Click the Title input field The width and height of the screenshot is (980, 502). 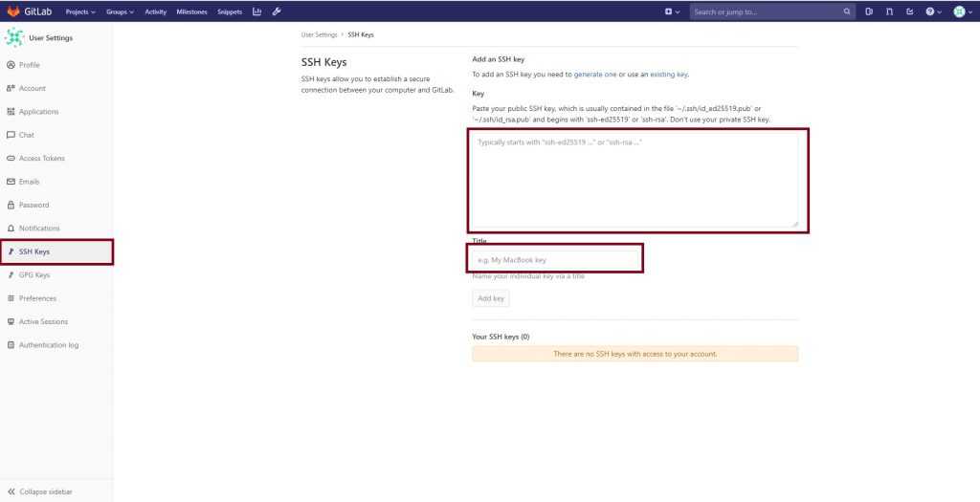point(555,259)
